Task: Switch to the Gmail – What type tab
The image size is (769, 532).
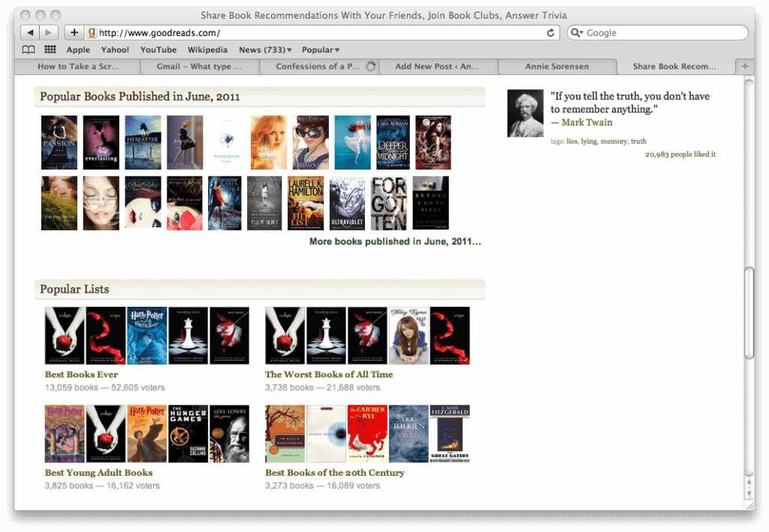Action: coord(199,66)
